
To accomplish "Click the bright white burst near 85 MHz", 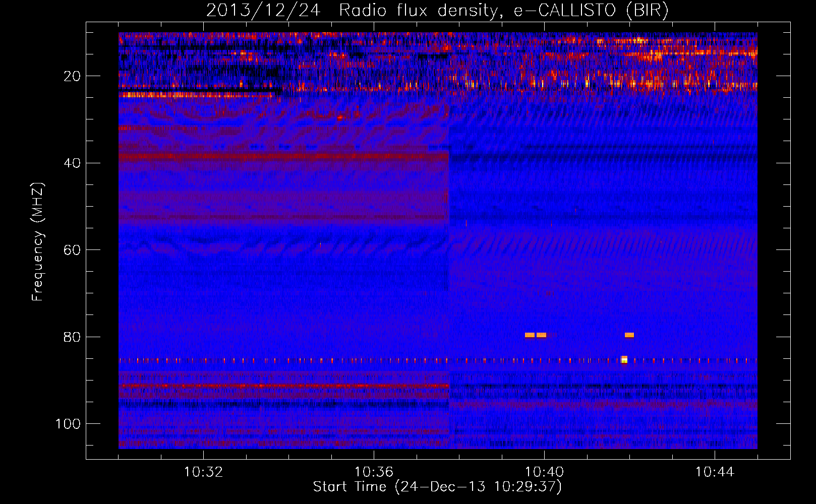I will (x=624, y=359).
